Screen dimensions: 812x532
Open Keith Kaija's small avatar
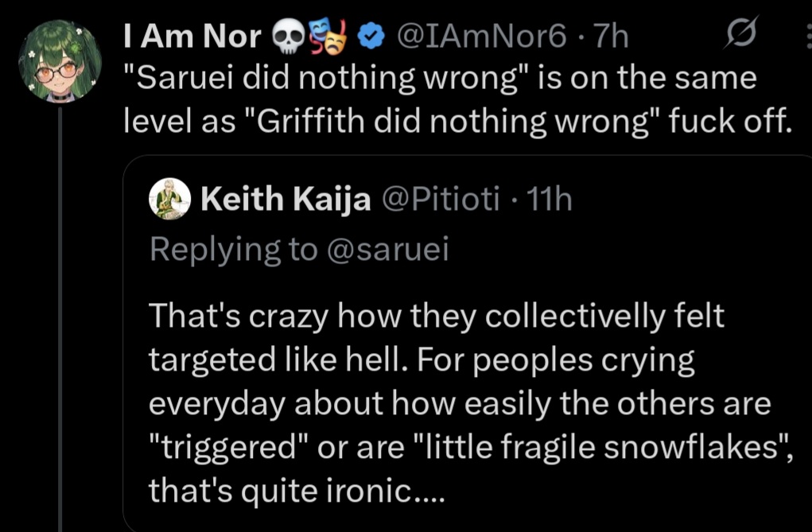coord(170,199)
